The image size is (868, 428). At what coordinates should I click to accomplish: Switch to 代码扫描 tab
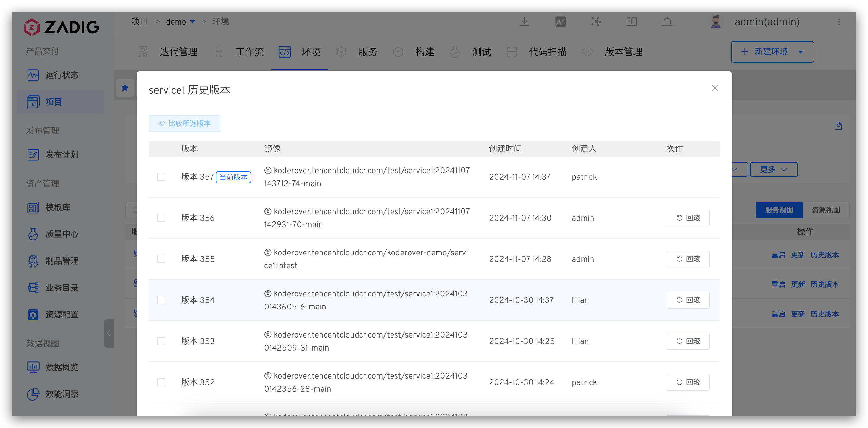click(536, 52)
